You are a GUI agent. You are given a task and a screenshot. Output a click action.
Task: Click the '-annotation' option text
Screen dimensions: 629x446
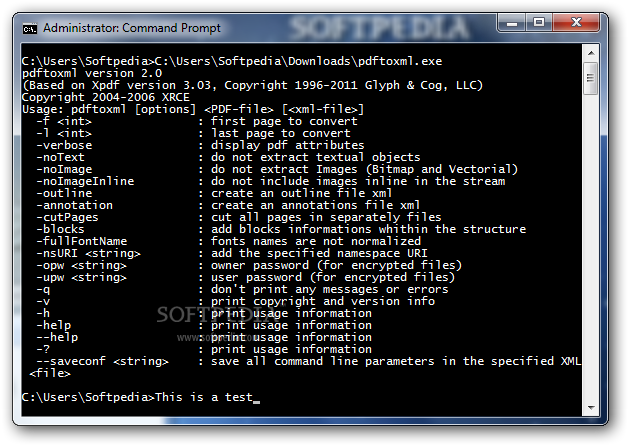point(75,205)
